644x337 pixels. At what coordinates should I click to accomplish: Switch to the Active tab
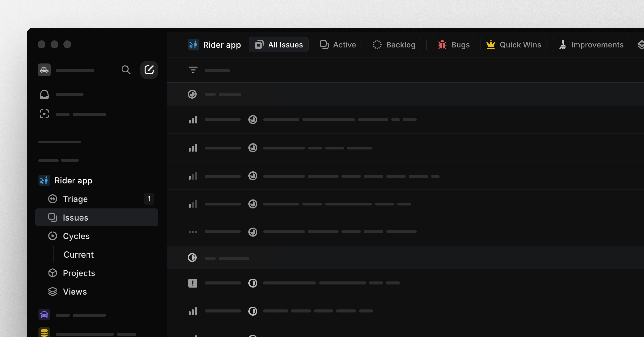pyautogui.click(x=338, y=45)
